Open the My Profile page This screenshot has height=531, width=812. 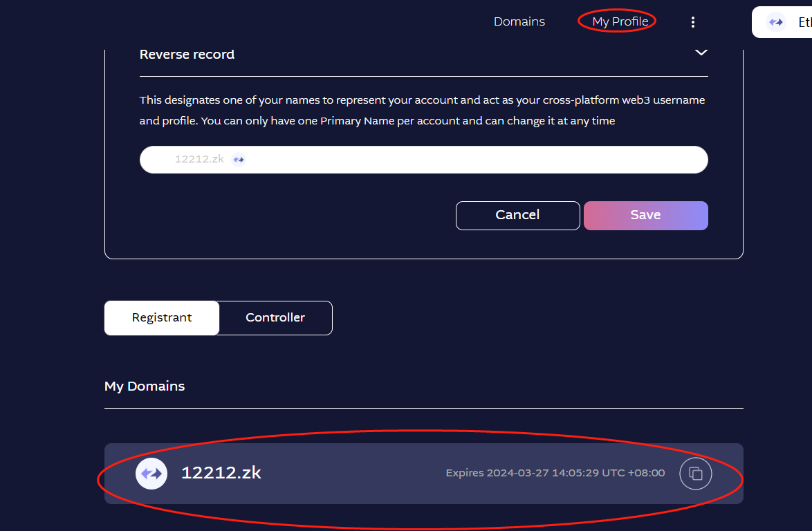click(620, 22)
